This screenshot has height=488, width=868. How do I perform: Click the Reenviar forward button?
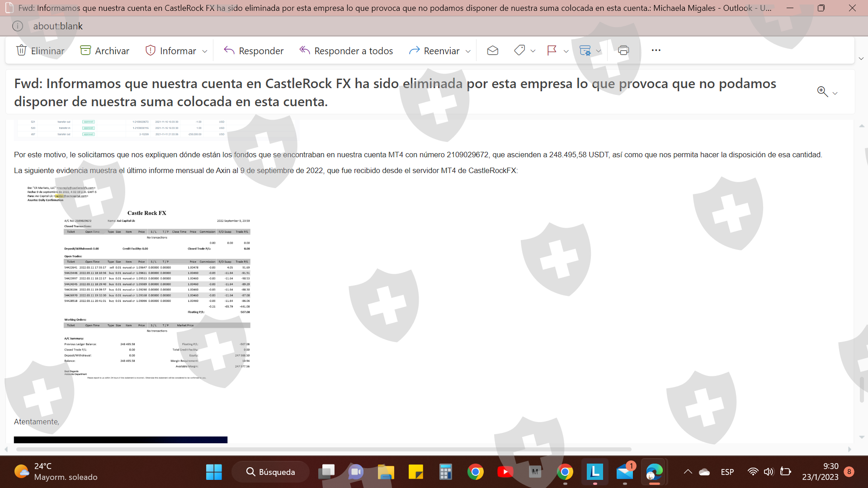434,51
